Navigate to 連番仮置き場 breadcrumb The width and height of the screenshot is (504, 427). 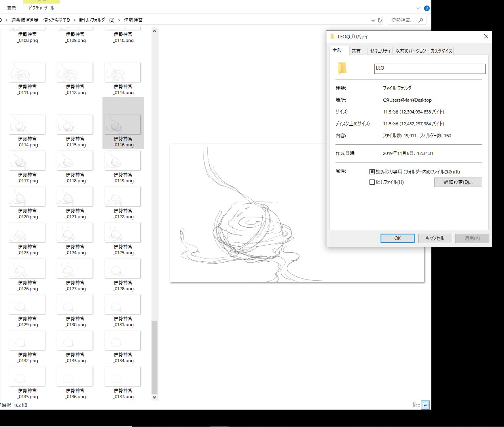[x=25, y=20]
